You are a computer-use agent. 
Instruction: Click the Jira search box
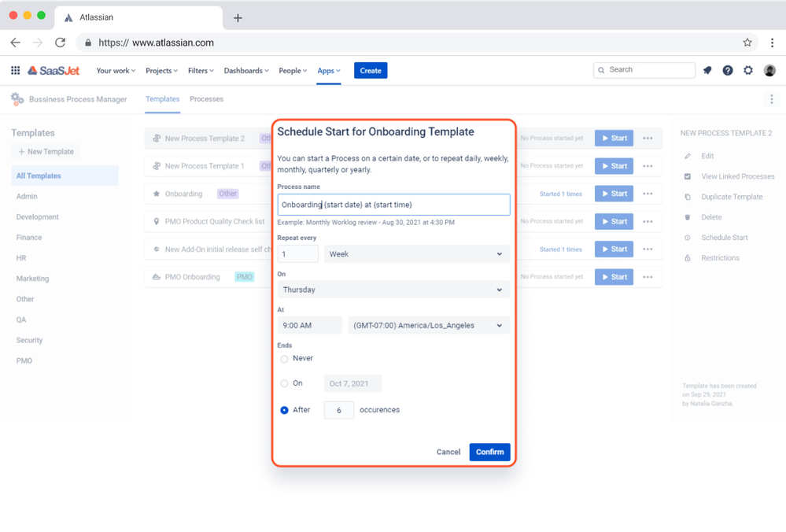click(x=644, y=70)
